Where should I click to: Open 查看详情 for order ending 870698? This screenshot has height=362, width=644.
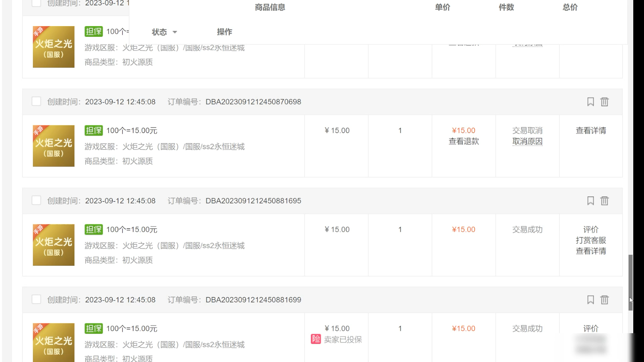(x=591, y=130)
